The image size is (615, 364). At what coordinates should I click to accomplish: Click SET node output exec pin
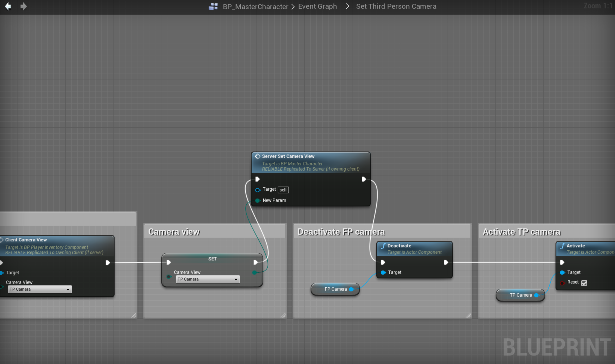click(255, 262)
